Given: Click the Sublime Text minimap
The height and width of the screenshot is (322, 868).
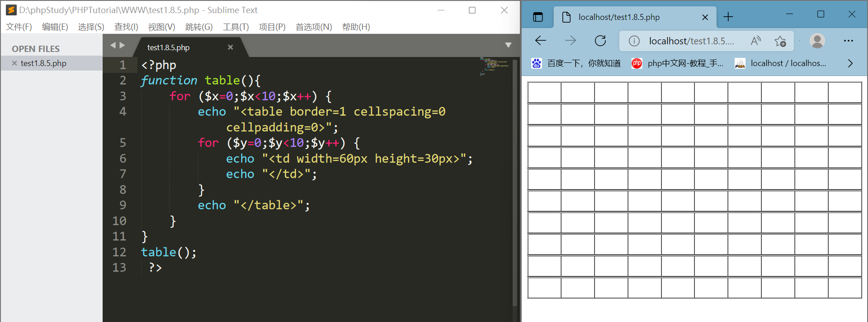Looking at the screenshot, I should click(495, 66).
